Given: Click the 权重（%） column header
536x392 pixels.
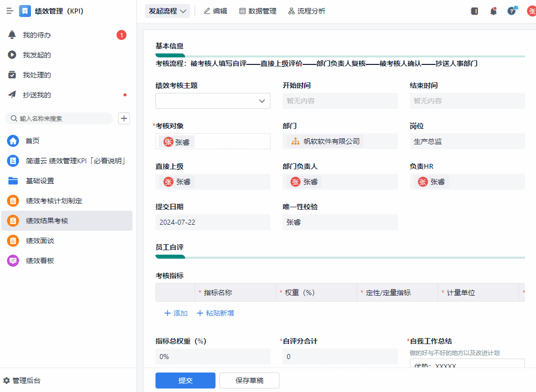Looking at the screenshot, I should coord(316,293).
